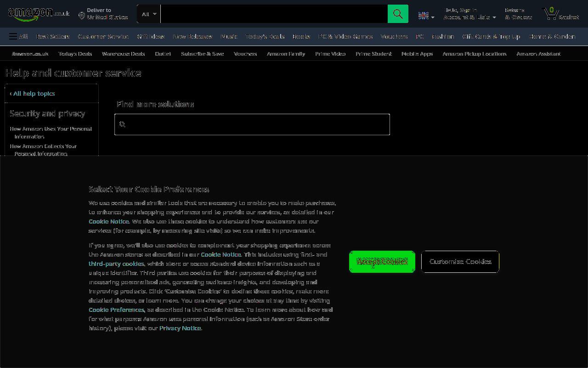Click the Amazon.co.uk logo
The image size is (588, 368).
click(39, 14)
